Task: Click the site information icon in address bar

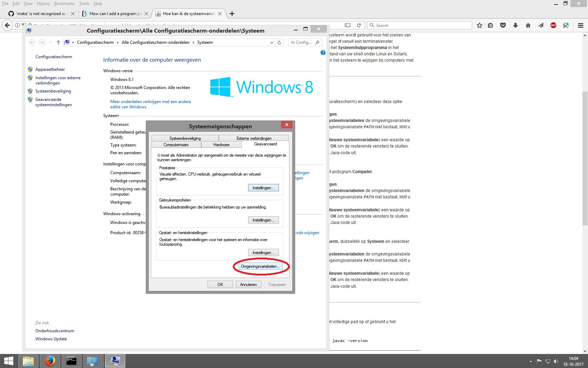Action: 17,25
